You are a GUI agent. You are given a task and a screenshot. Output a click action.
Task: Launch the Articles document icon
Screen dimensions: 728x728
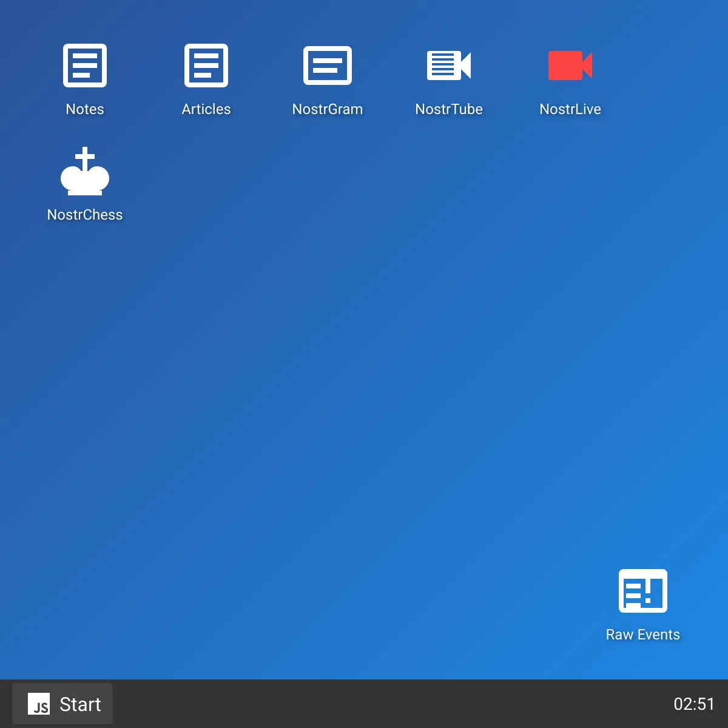206,66
